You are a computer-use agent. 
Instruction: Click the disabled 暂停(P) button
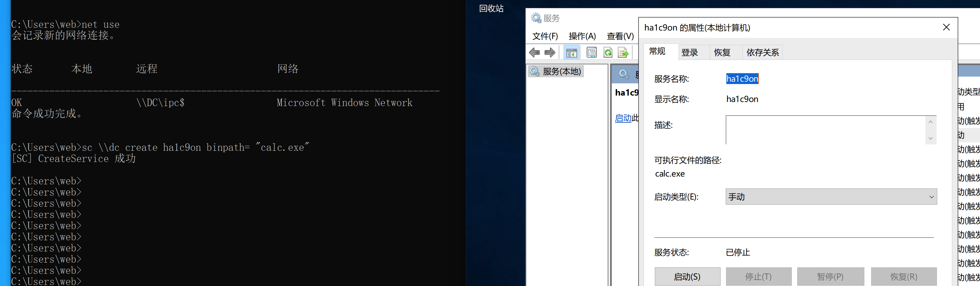coord(830,277)
